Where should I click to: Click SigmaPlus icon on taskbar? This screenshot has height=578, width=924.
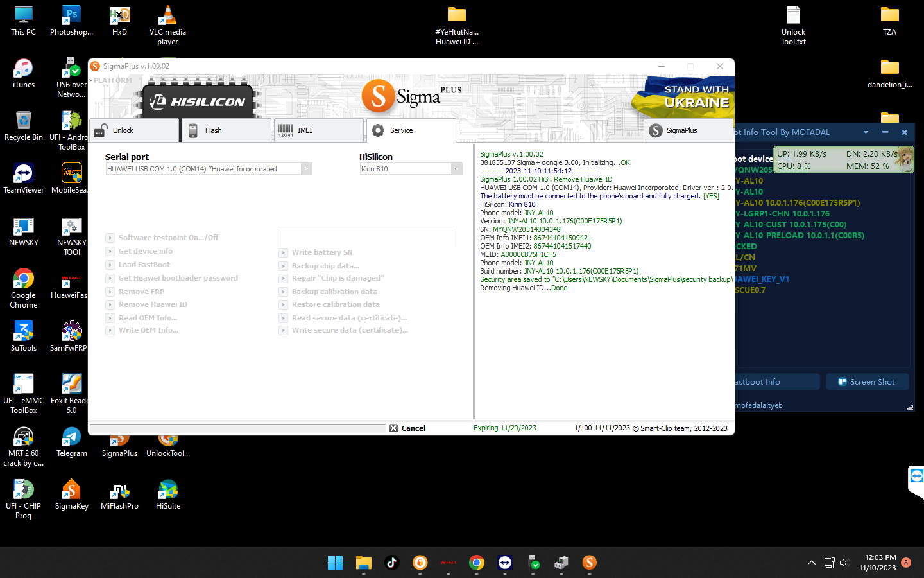tap(589, 563)
